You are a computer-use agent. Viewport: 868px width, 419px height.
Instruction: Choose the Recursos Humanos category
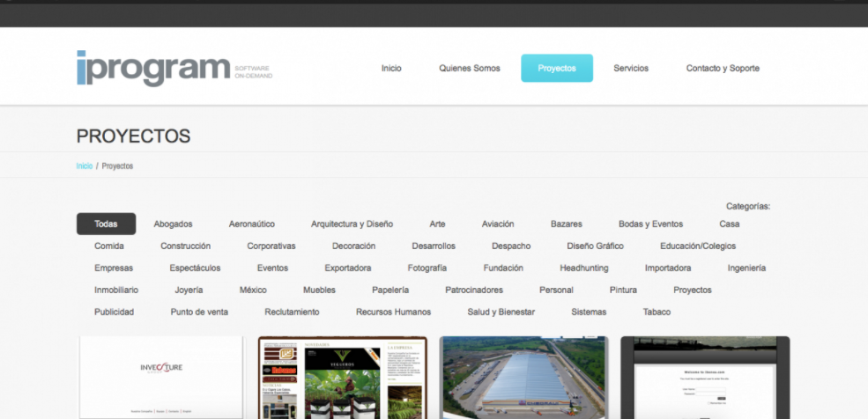393,312
